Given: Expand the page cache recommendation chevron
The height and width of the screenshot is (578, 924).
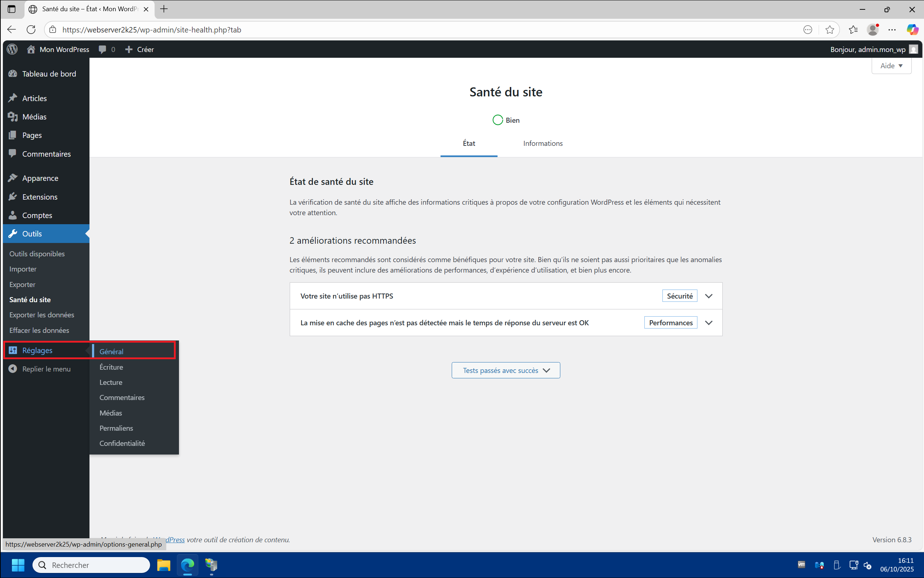Looking at the screenshot, I should [x=709, y=323].
